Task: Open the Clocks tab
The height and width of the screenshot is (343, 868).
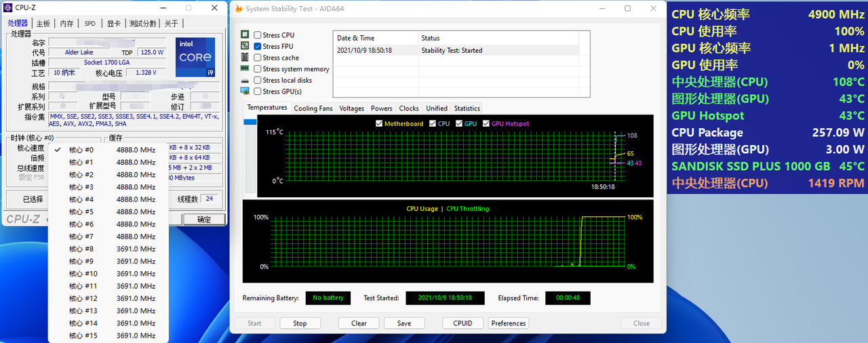Action: 409,108
